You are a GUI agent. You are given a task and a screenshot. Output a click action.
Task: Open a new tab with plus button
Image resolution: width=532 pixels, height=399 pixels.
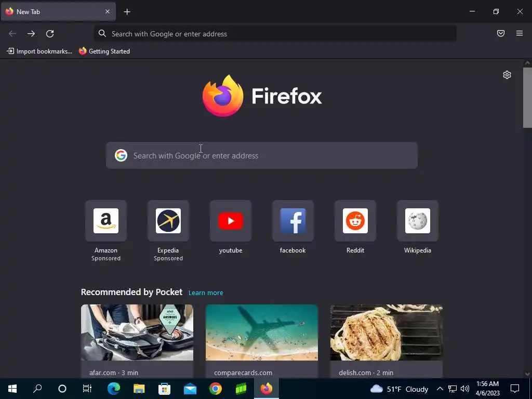coord(127,12)
